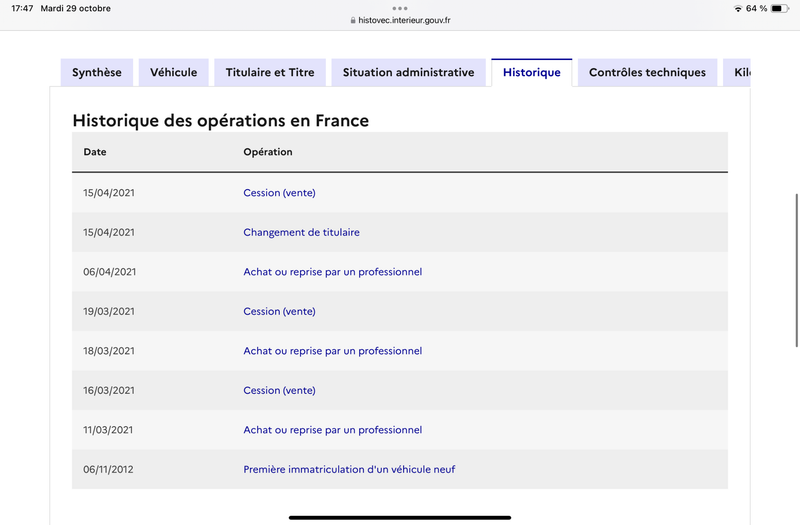Click the vertical page scrollbar
The height and width of the screenshot is (525, 800).
(x=796, y=270)
